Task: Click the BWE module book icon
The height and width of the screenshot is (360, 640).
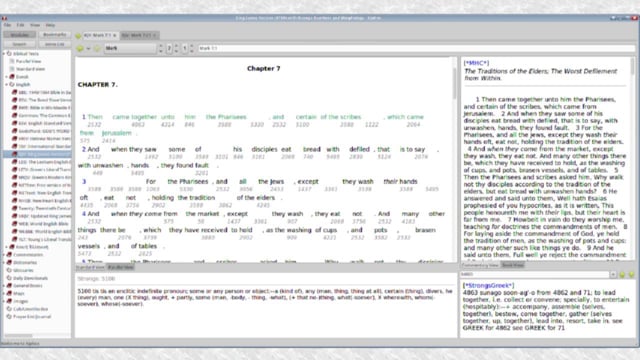Action: pyautogui.click(x=14, y=108)
